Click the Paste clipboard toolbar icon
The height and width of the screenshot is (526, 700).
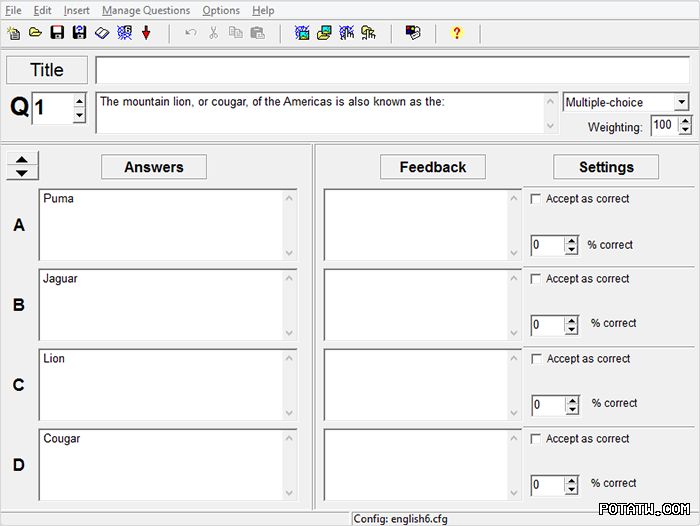[257, 33]
